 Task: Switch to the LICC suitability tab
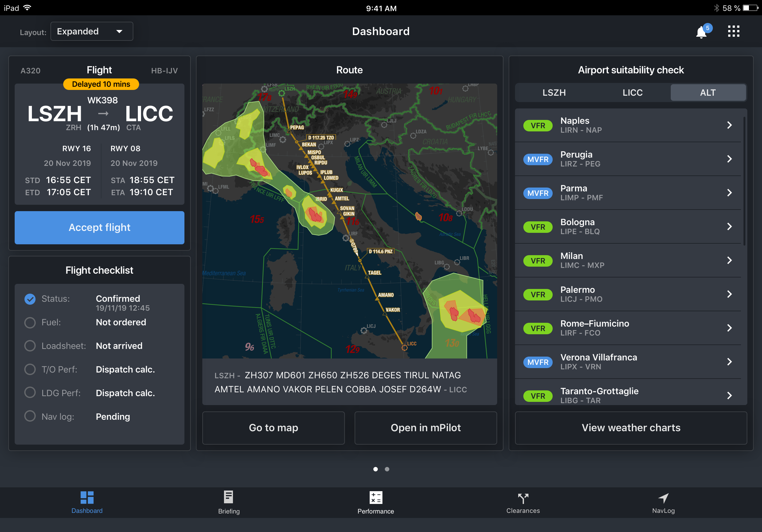click(x=632, y=92)
